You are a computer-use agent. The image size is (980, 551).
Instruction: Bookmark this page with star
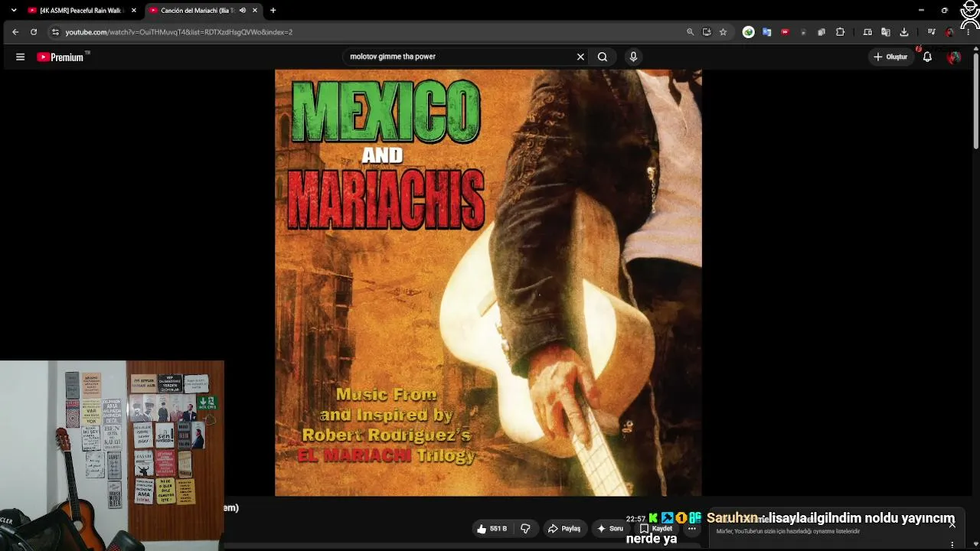723,32
